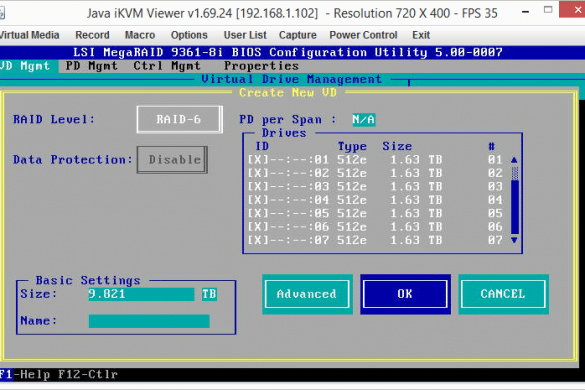Toggle the checkbox for drive 06
Viewport: 585px width, 390px height.
[x=258, y=227]
